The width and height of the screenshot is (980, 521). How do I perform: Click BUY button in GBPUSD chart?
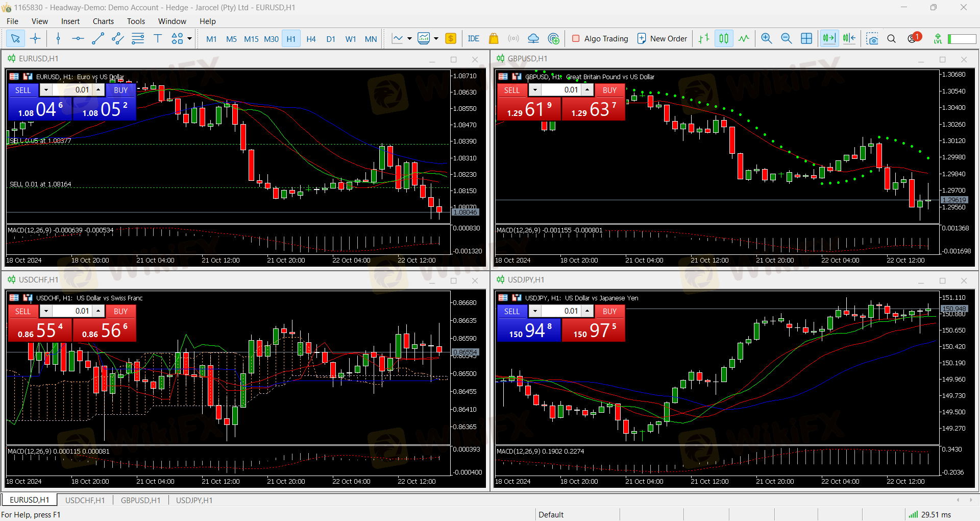click(609, 90)
